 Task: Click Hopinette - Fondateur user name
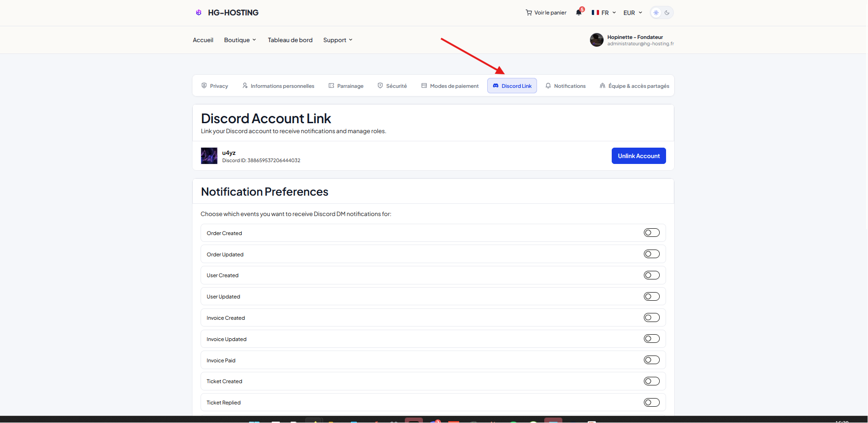click(x=635, y=37)
